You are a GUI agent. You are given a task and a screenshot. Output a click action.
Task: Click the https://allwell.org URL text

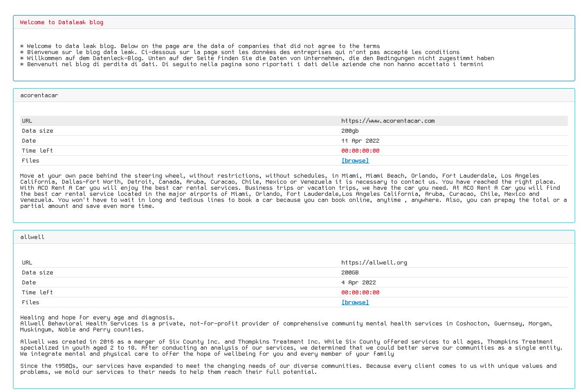(x=374, y=263)
